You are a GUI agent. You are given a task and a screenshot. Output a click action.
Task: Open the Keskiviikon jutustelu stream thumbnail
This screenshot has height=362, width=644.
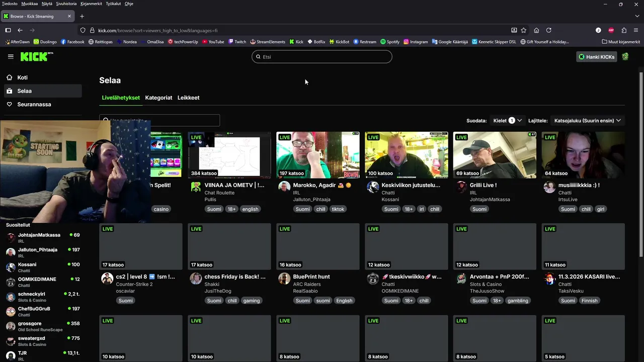click(x=407, y=155)
